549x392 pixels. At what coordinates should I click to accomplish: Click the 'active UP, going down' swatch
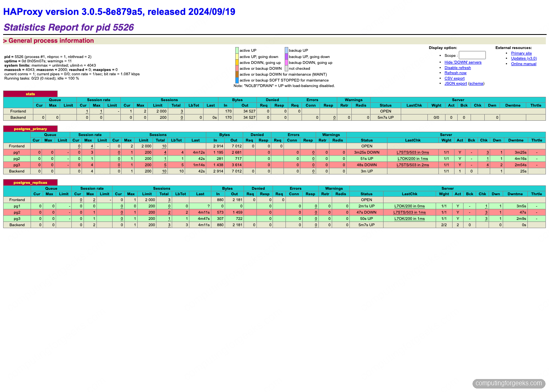click(237, 56)
